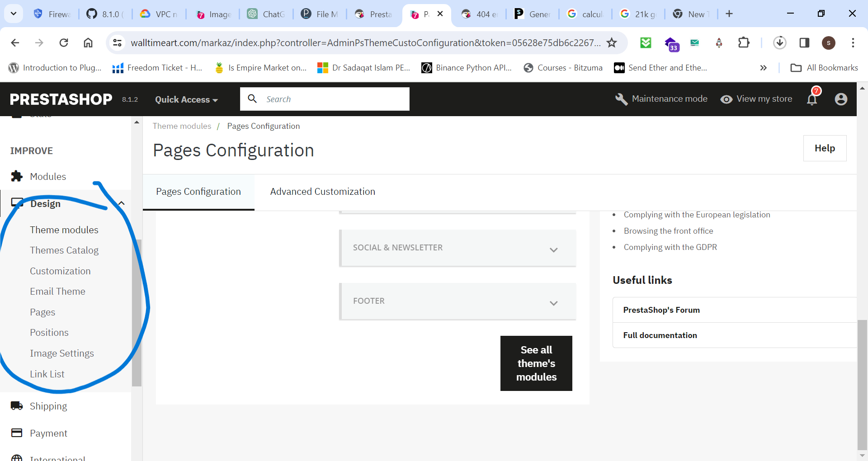The height and width of the screenshot is (461, 868).
Task: Open Link List menu item
Action: pyautogui.click(x=47, y=374)
